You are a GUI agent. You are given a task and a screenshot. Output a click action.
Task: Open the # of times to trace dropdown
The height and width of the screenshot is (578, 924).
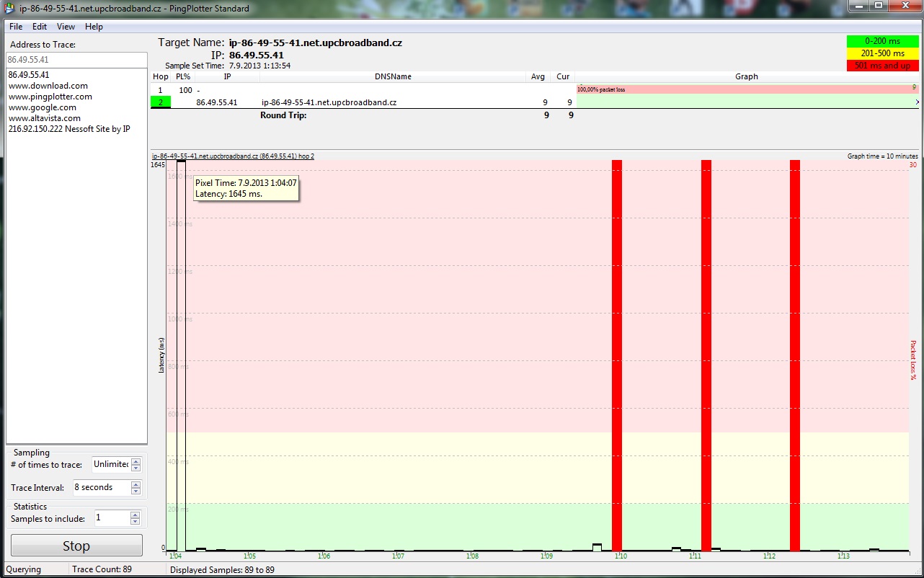click(136, 464)
